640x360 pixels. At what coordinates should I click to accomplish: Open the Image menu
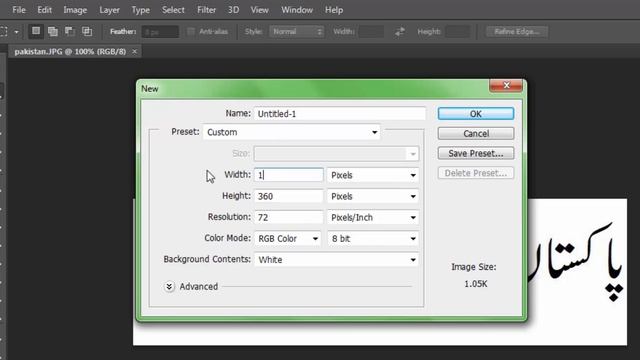pyautogui.click(x=75, y=10)
